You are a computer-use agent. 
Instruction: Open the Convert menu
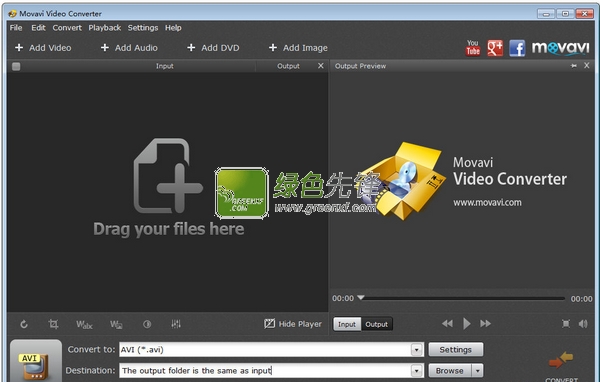coord(67,28)
